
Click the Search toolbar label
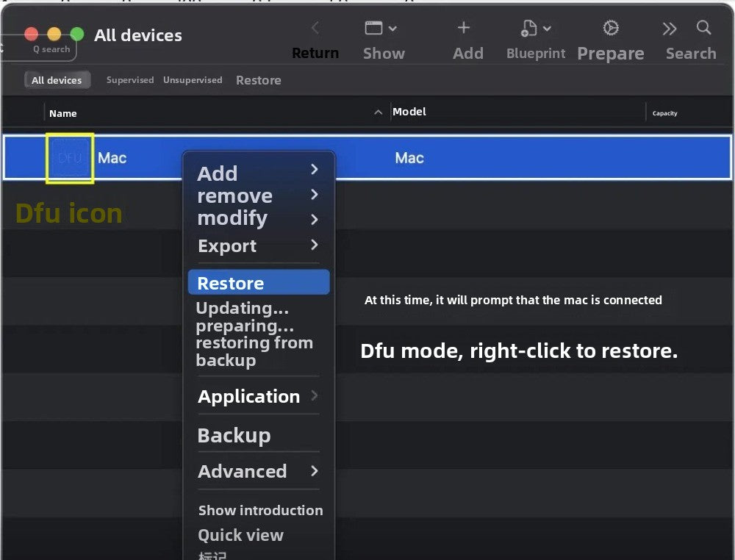691,54
